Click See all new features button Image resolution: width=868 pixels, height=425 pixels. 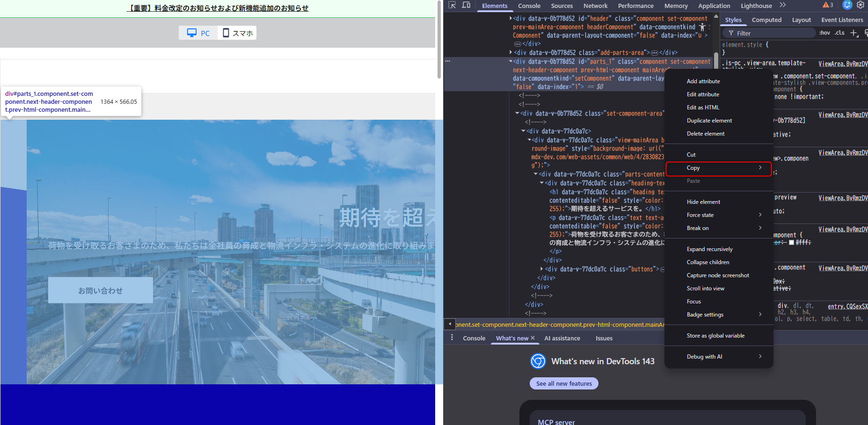(x=564, y=383)
